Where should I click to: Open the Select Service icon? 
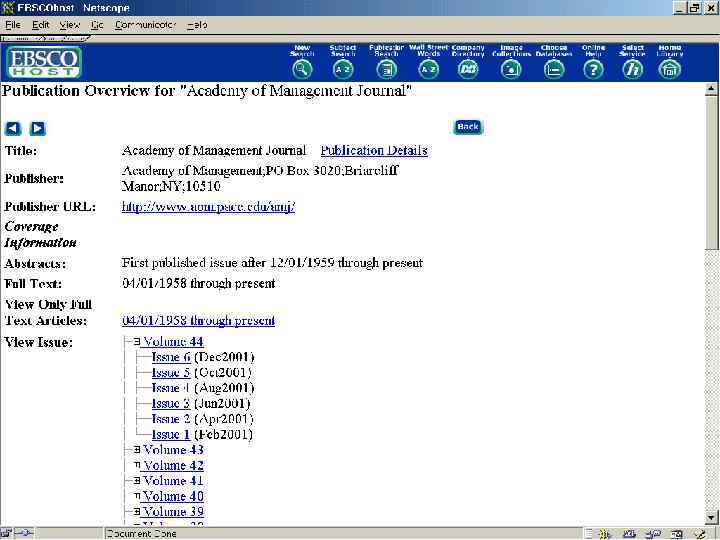632,69
